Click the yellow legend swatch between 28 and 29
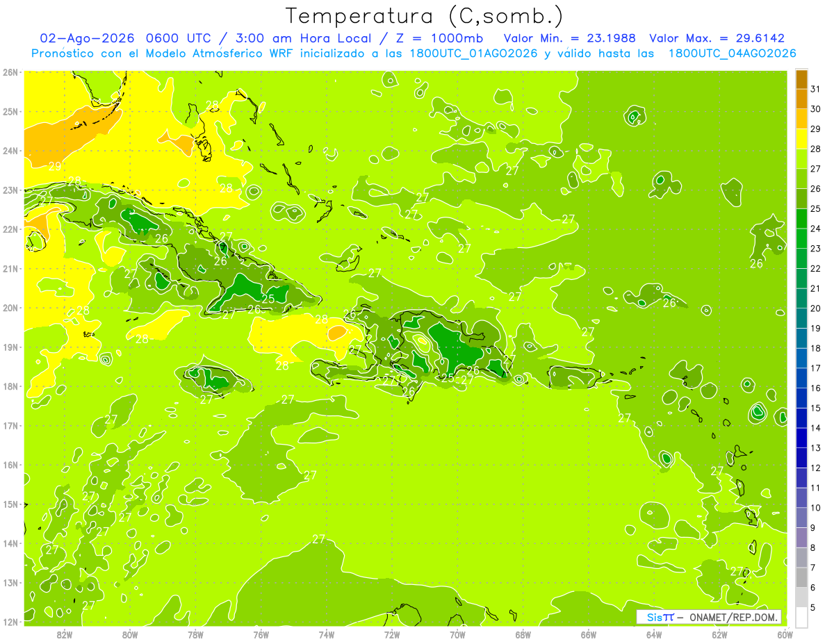The height and width of the screenshot is (644, 834). click(x=801, y=139)
